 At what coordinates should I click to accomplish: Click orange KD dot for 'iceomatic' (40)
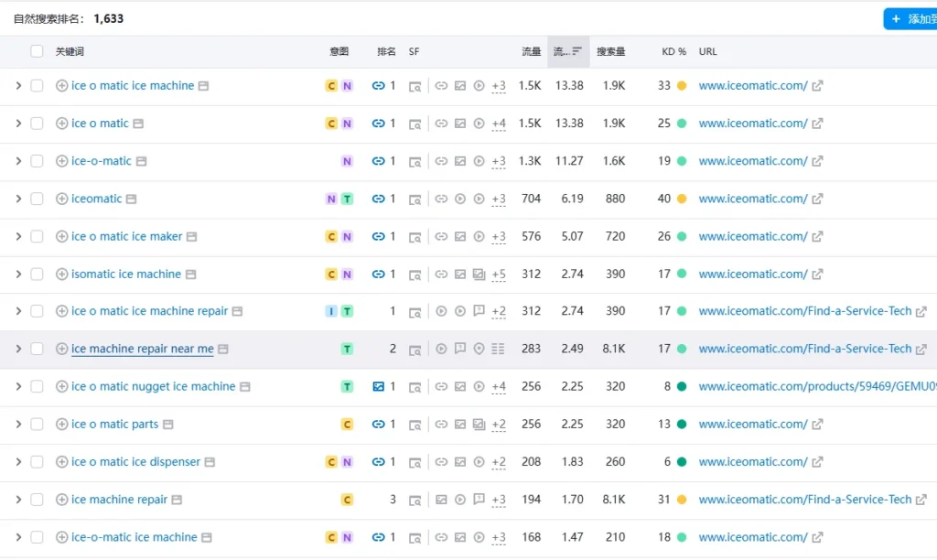pos(681,199)
